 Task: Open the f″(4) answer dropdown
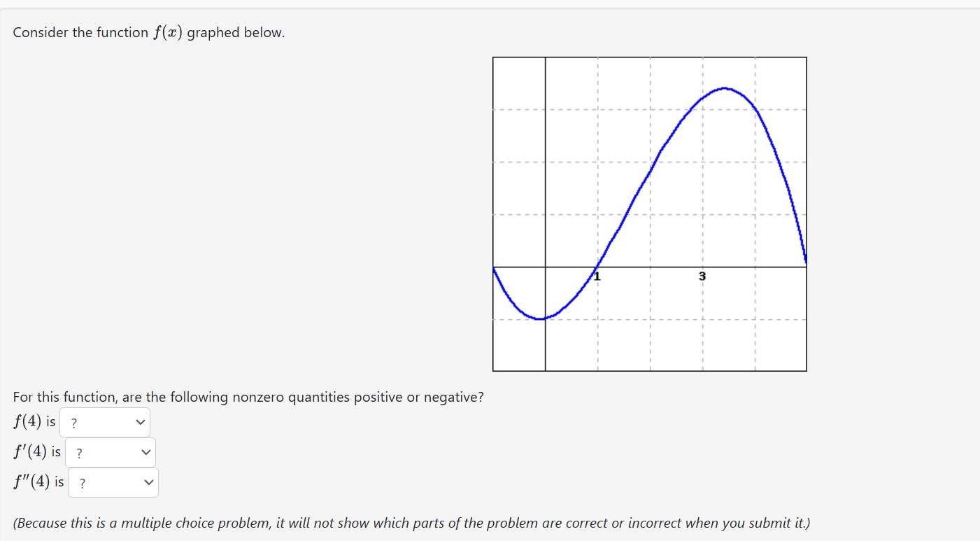[x=113, y=483]
